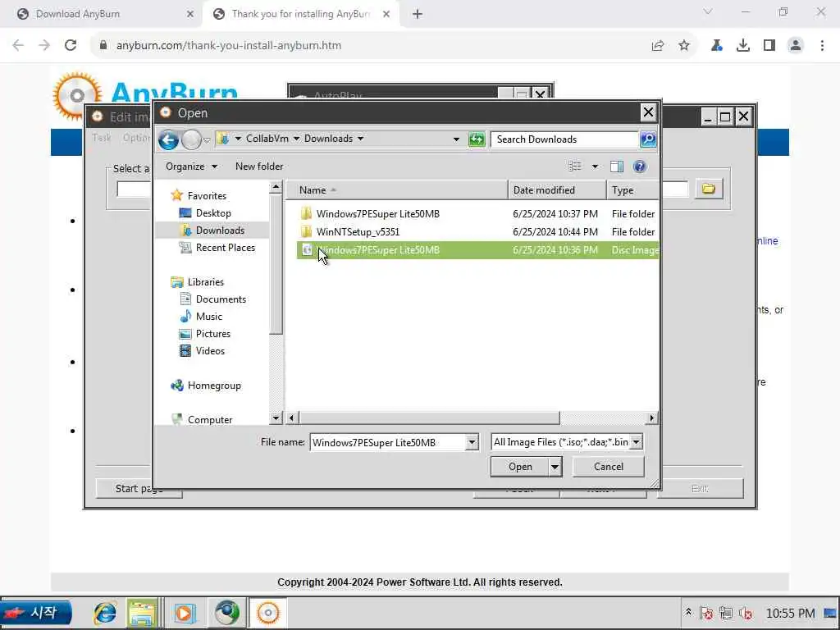Viewport: 840px width, 630px height.
Task: Open the file type filter dropdown
Action: point(636,442)
